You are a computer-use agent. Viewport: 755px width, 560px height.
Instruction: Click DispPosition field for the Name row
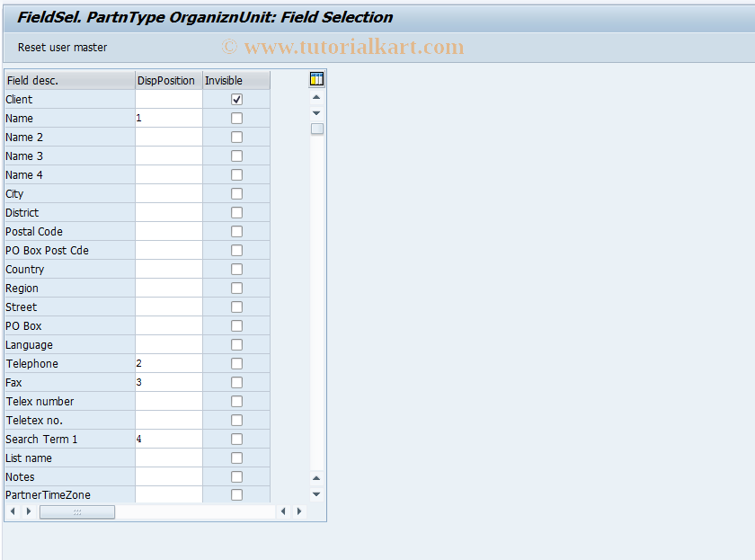coord(169,118)
